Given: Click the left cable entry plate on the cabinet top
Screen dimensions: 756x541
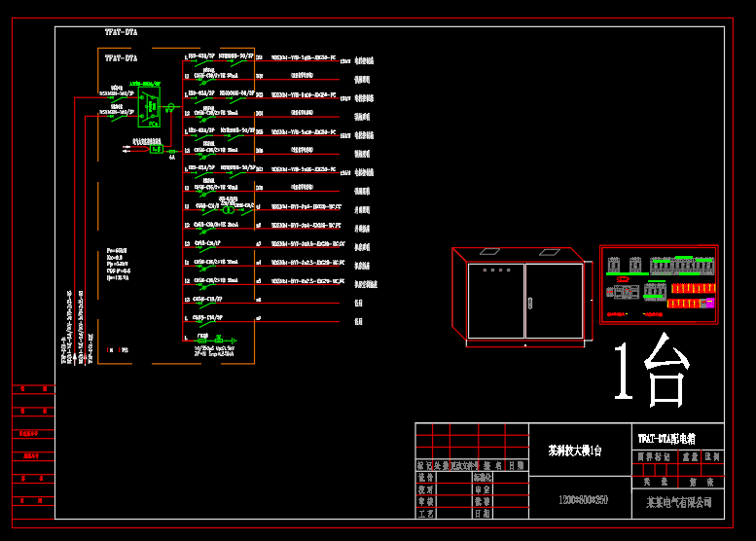Looking at the screenshot, I should (489, 252).
